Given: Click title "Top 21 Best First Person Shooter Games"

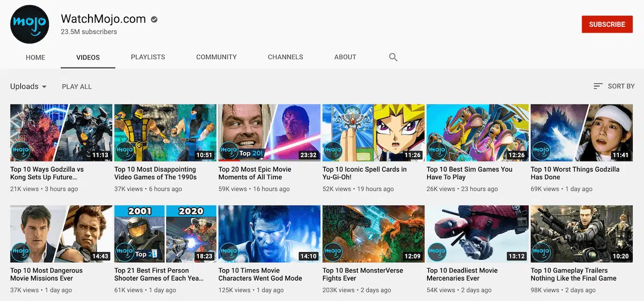Looking at the screenshot, I should [x=159, y=274].
